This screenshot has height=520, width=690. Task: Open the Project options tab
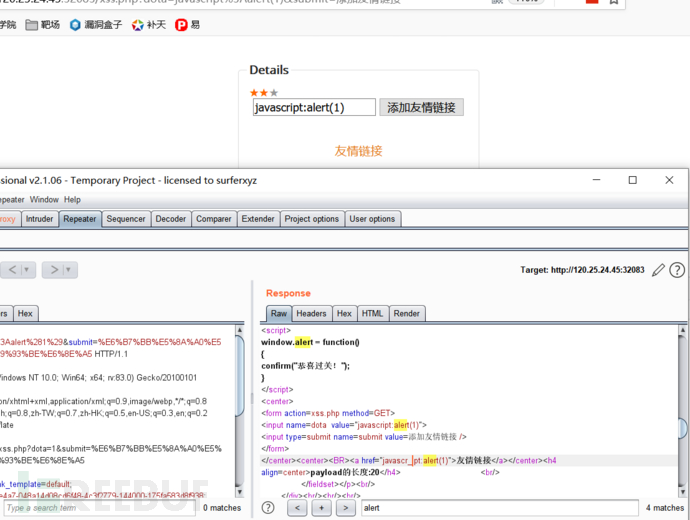coord(312,219)
